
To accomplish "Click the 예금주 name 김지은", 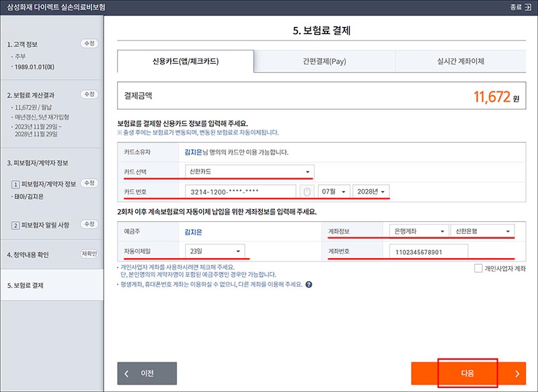I will coord(193,232).
